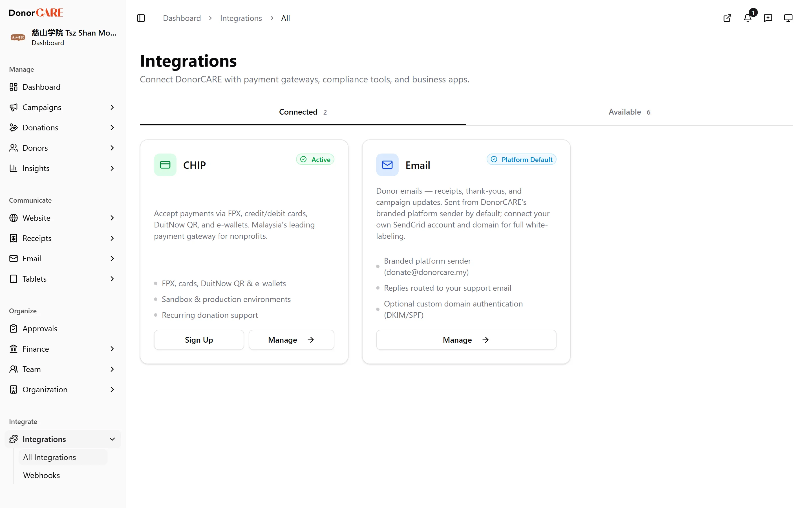Open the notifications bell
Screen dimensions: 812x508
tap(748, 18)
